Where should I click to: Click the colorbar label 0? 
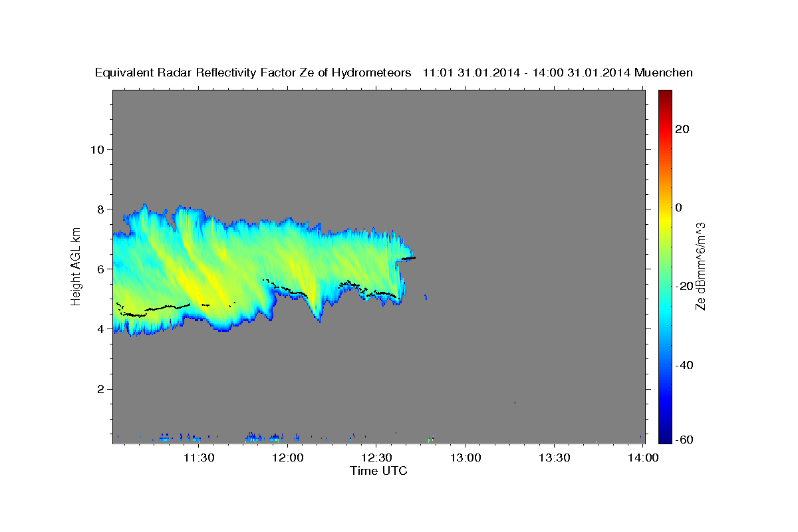click(x=678, y=207)
